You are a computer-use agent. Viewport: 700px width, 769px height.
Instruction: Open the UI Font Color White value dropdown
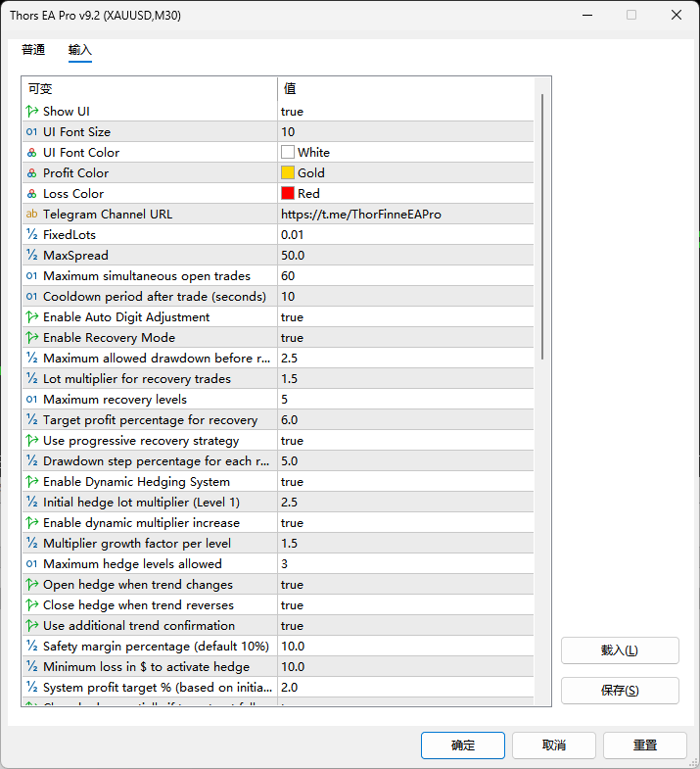(405, 153)
